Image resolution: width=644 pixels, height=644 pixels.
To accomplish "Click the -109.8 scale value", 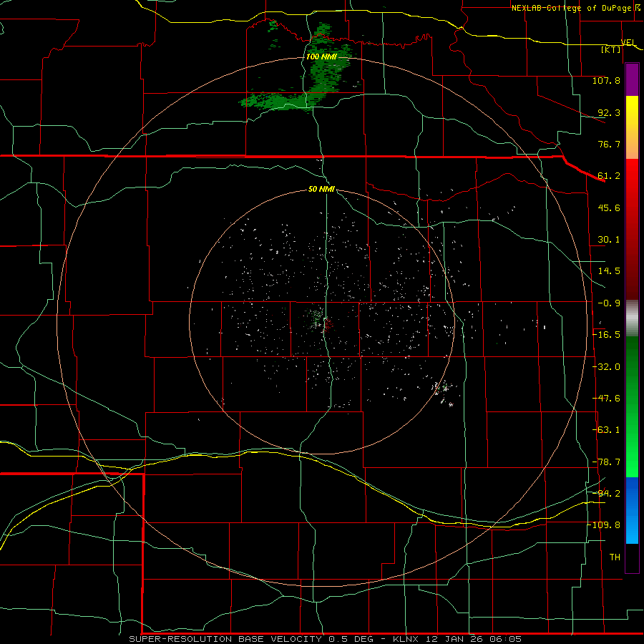I will [x=605, y=525].
